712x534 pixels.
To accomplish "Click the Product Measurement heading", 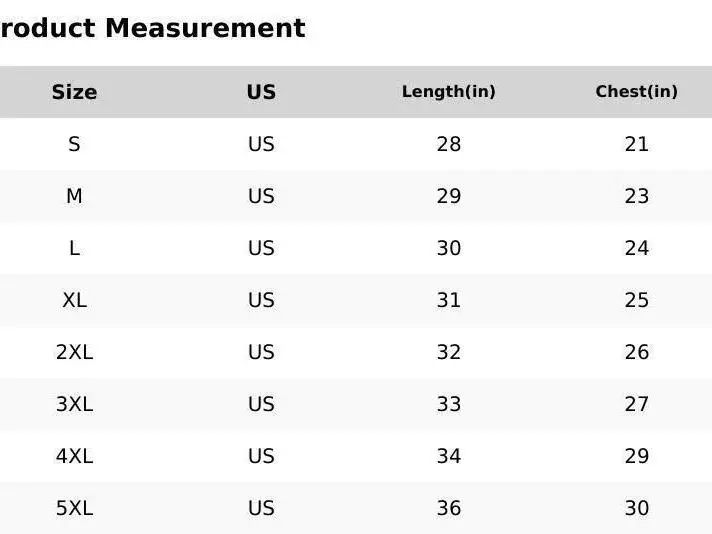I will click(152, 28).
